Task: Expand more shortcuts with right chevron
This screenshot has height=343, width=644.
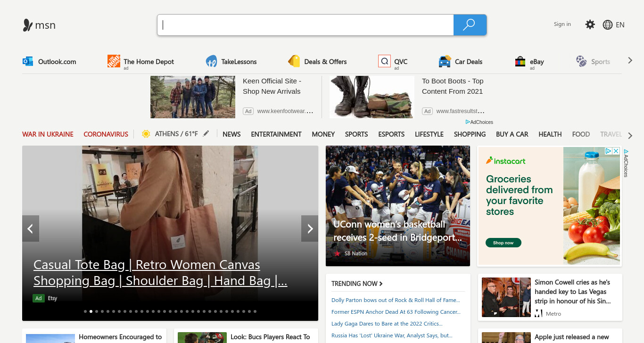Action: click(x=630, y=60)
